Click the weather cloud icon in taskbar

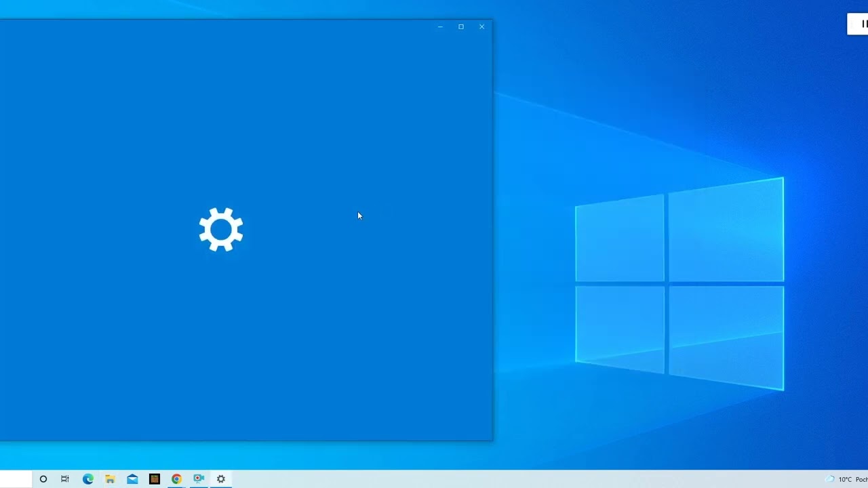pyautogui.click(x=829, y=479)
